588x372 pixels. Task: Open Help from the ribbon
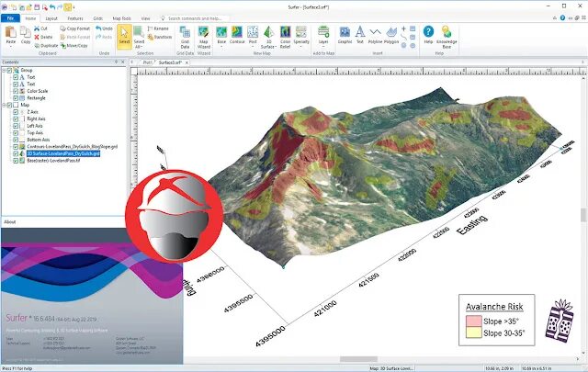[428, 35]
